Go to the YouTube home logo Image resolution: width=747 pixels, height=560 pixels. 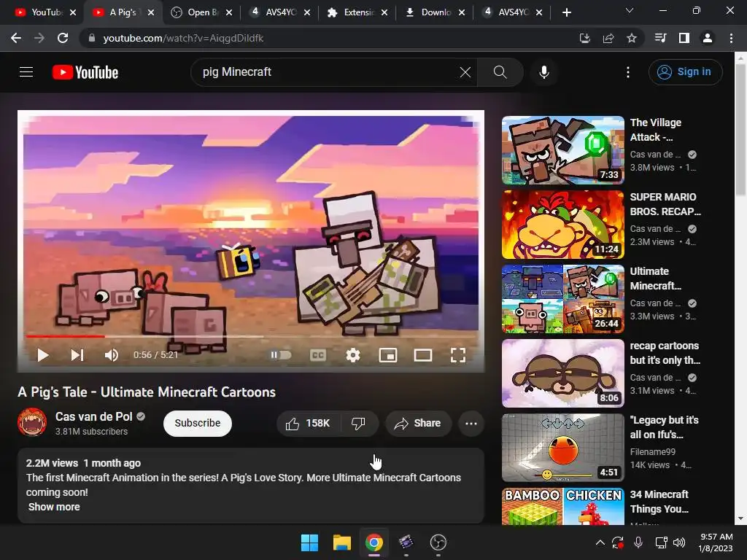coord(85,72)
